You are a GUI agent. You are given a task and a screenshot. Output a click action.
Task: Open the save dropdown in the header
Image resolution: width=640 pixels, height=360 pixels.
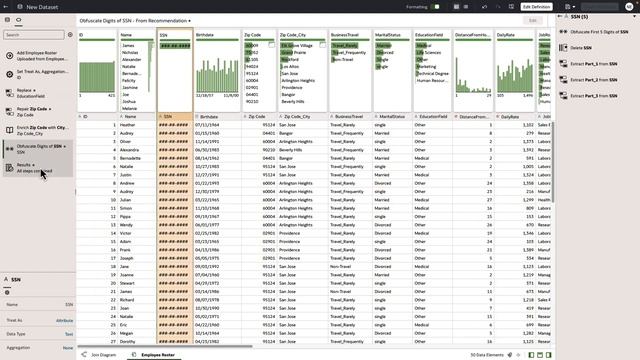click(570, 7)
